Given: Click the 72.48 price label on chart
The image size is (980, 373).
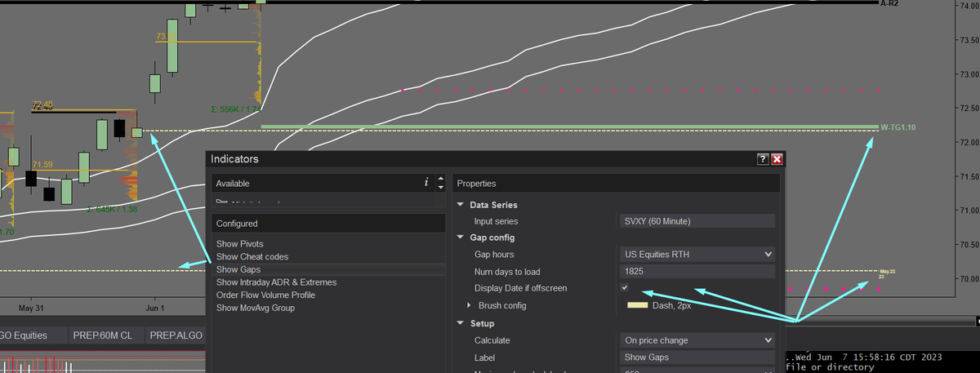Looking at the screenshot, I should pos(42,104).
